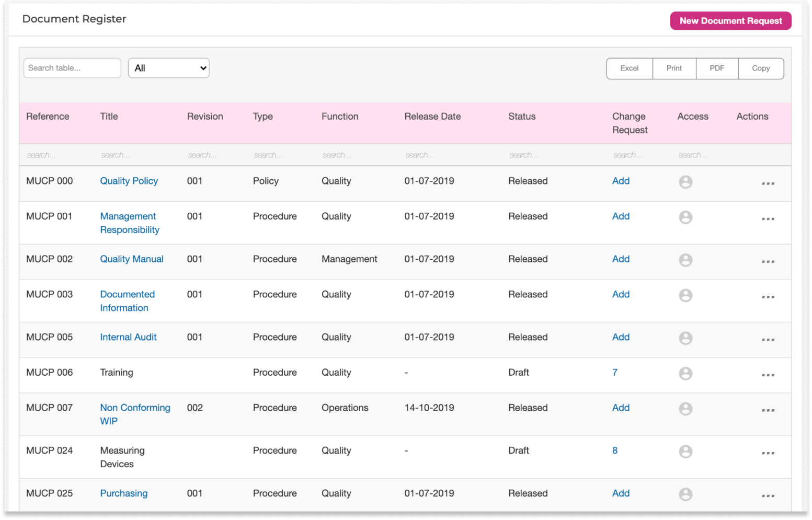Sort by Title column header
Viewport: 812px width, 520px height.
pyautogui.click(x=109, y=117)
